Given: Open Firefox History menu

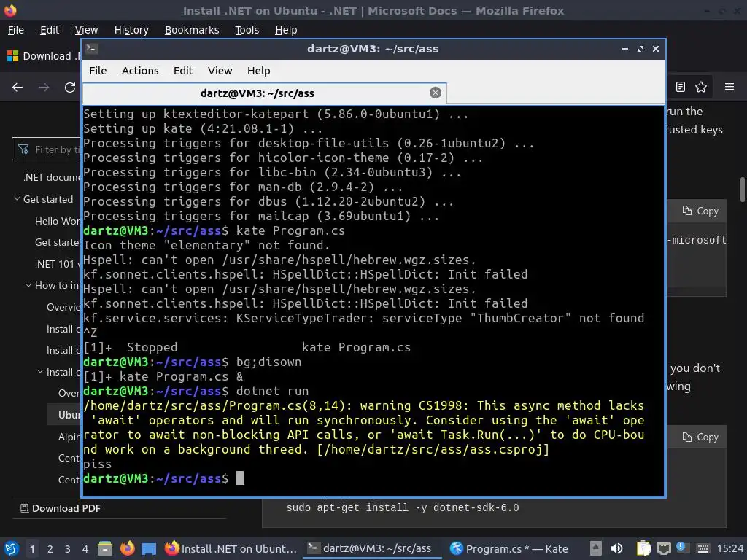Looking at the screenshot, I should click(131, 30).
